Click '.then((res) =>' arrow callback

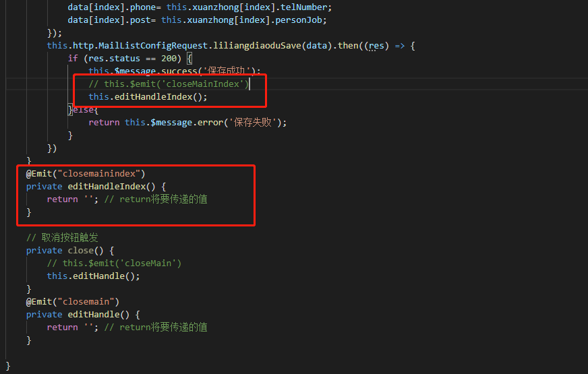click(370, 46)
